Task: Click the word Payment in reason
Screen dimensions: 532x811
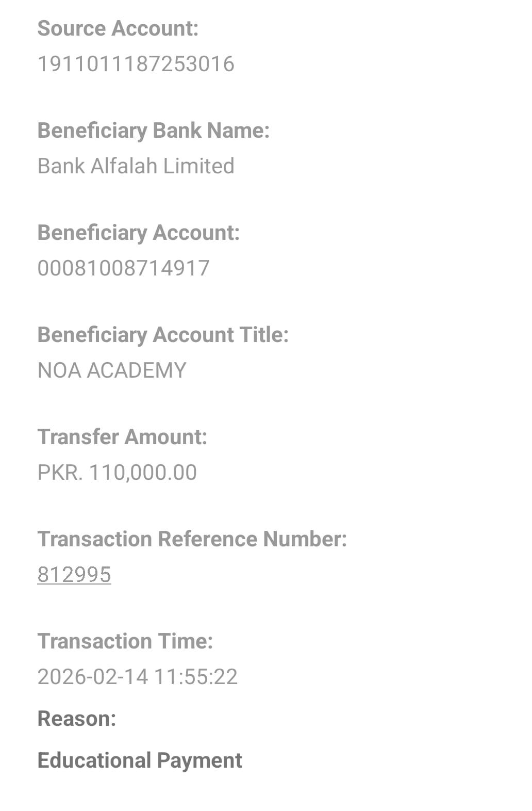Action: coord(199,760)
